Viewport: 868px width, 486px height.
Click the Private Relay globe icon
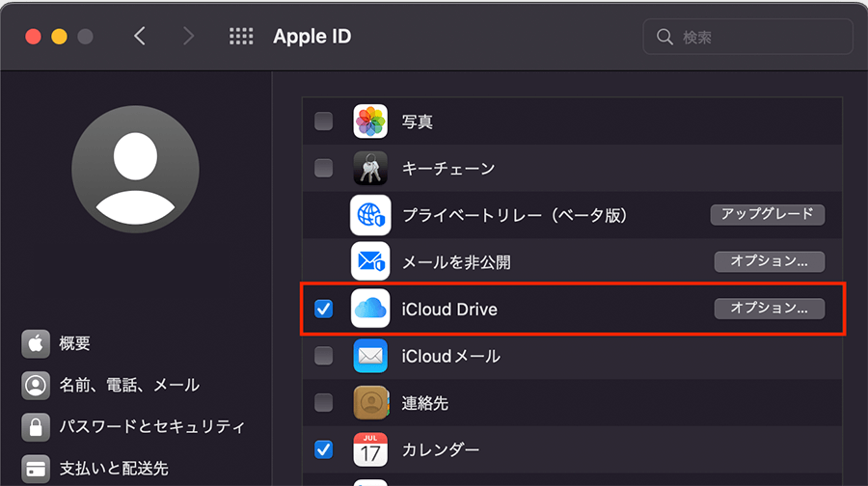coord(370,215)
